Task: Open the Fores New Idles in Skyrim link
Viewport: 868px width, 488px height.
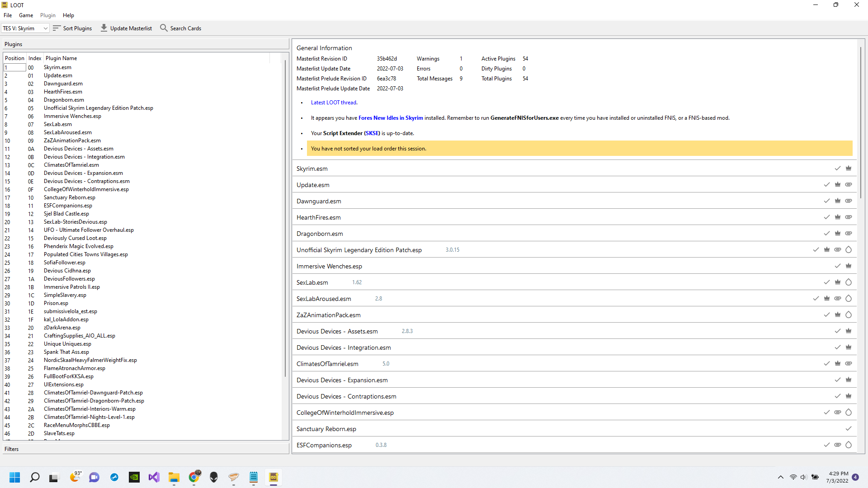Action: pos(391,118)
